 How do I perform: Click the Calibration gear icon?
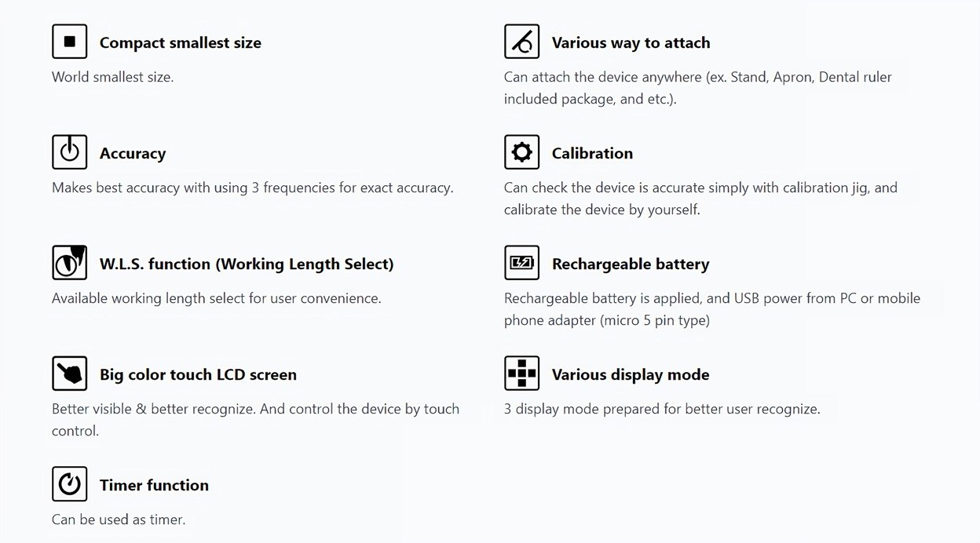(x=521, y=152)
